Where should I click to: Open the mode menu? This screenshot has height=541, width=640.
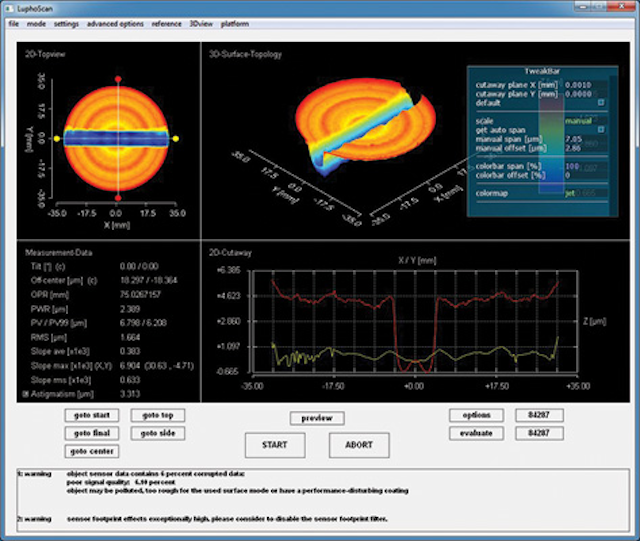click(x=36, y=24)
